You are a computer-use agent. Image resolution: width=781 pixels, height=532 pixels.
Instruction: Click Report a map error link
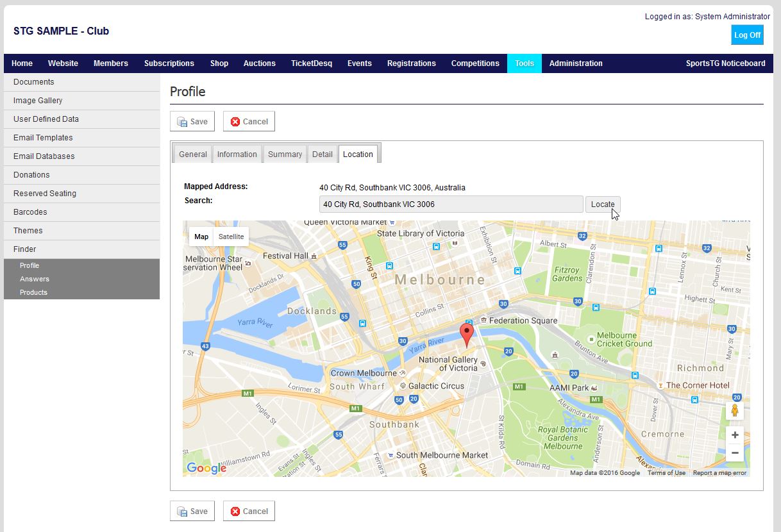[x=719, y=473]
